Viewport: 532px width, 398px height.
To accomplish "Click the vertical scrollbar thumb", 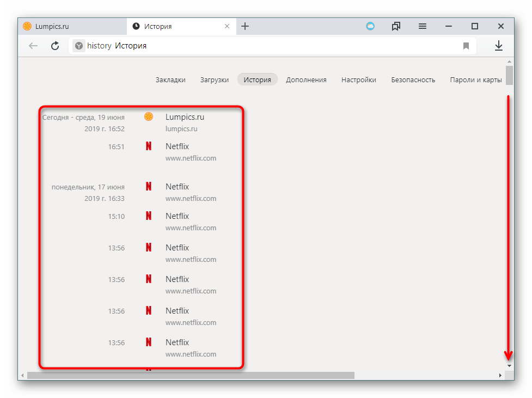I will [x=509, y=75].
